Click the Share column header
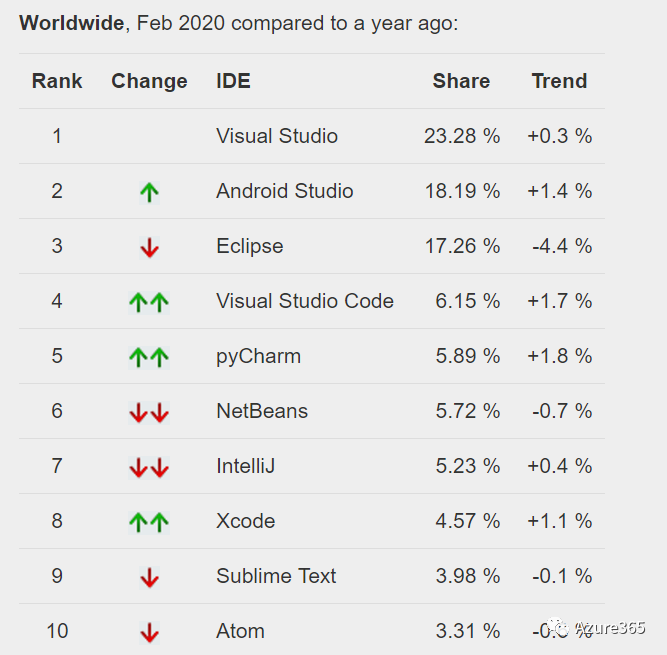 [461, 81]
